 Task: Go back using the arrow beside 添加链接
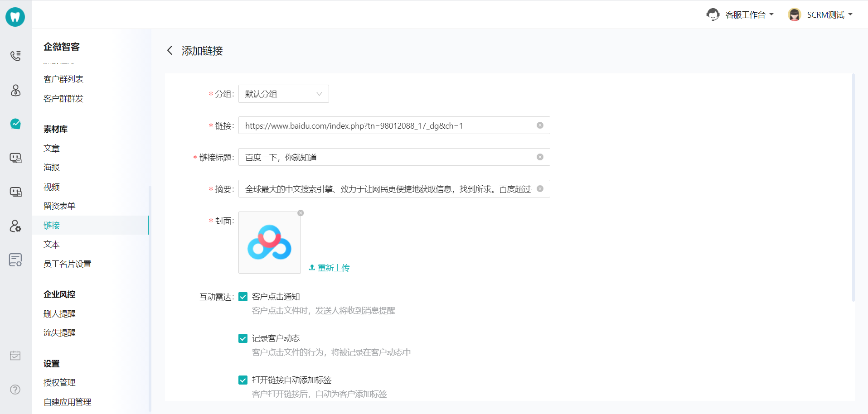click(x=170, y=50)
